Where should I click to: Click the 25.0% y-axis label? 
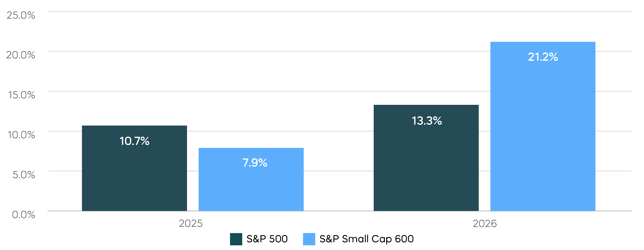coord(21,15)
